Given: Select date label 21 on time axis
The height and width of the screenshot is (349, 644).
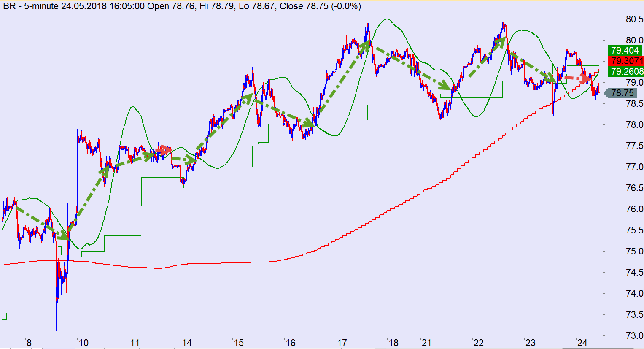Looking at the screenshot, I should (x=426, y=343).
